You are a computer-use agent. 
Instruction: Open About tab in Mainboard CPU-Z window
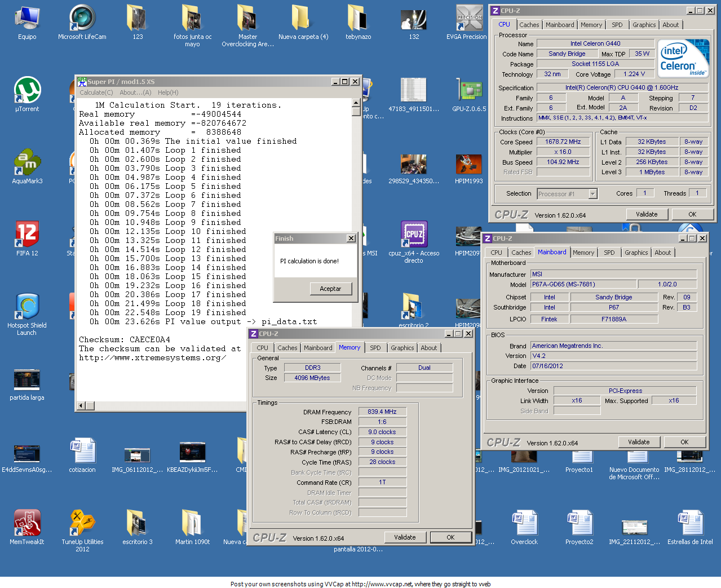click(663, 253)
